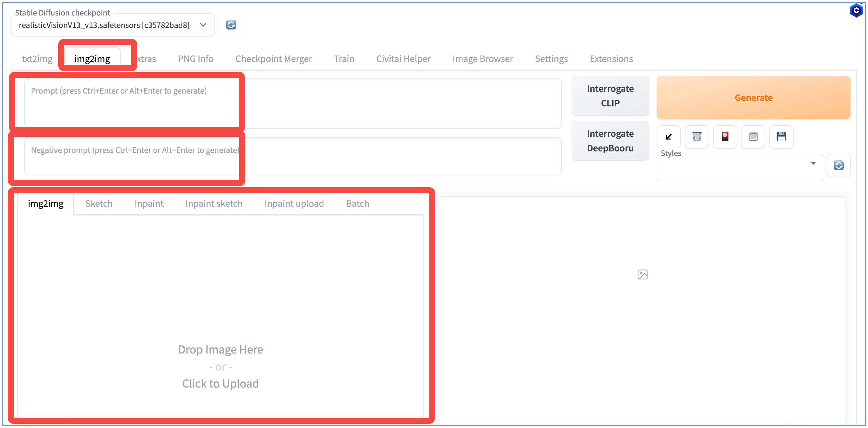The width and height of the screenshot is (868, 428).
Task: Select the Inpaint sub-tab
Action: pyautogui.click(x=149, y=203)
